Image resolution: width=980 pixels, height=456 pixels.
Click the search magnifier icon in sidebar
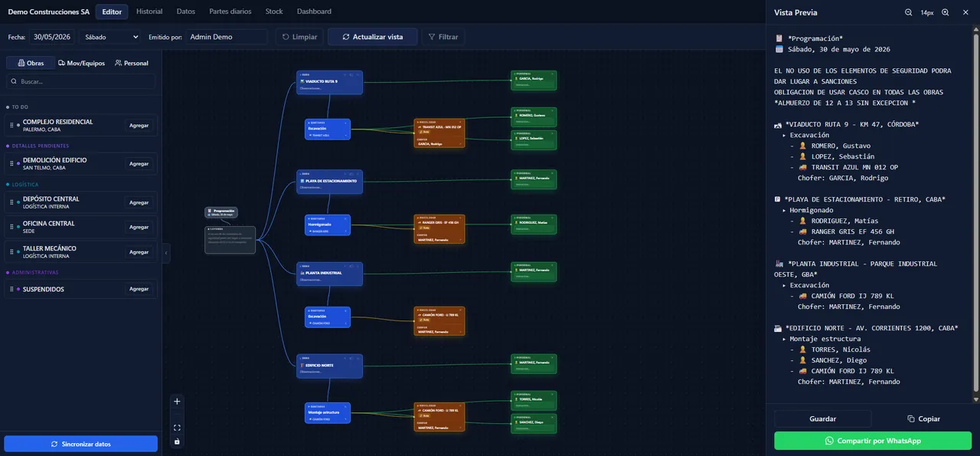pos(14,81)
